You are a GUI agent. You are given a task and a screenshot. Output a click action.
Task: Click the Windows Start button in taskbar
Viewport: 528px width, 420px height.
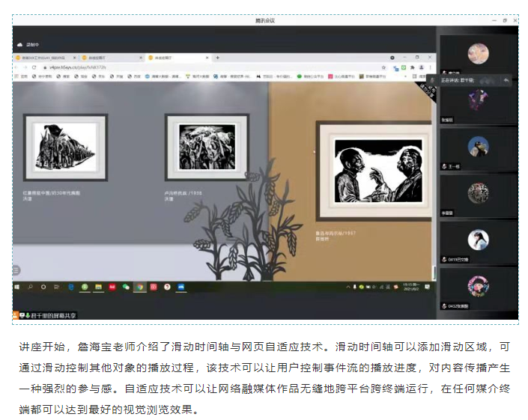click(18, 287)
